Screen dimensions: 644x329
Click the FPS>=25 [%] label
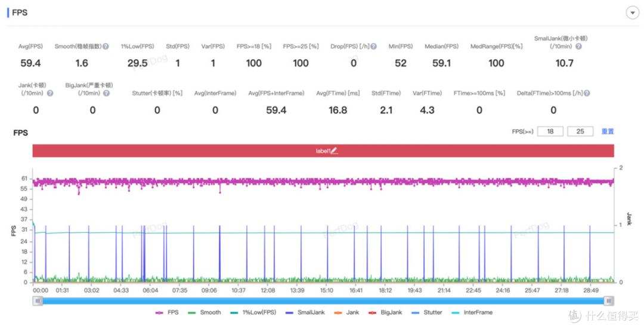(301, 47)
